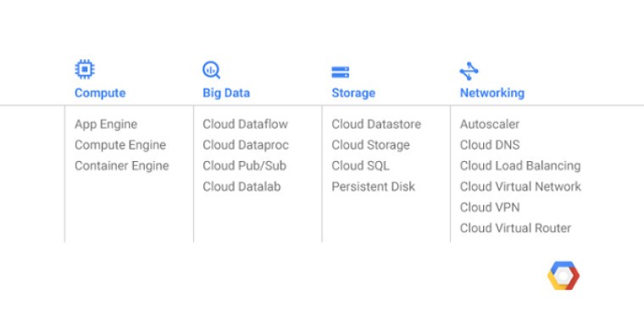Screen dimensions: 644x322
Task: Click Cloud Pub/Sub entry
Action: tap(244, 166)
